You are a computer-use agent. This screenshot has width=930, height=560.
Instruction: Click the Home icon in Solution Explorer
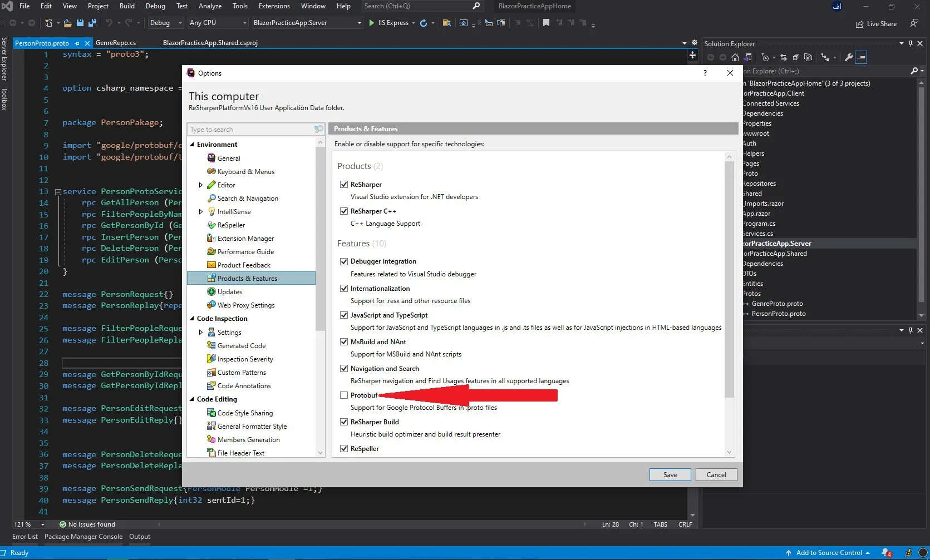(x=735, y=57)
